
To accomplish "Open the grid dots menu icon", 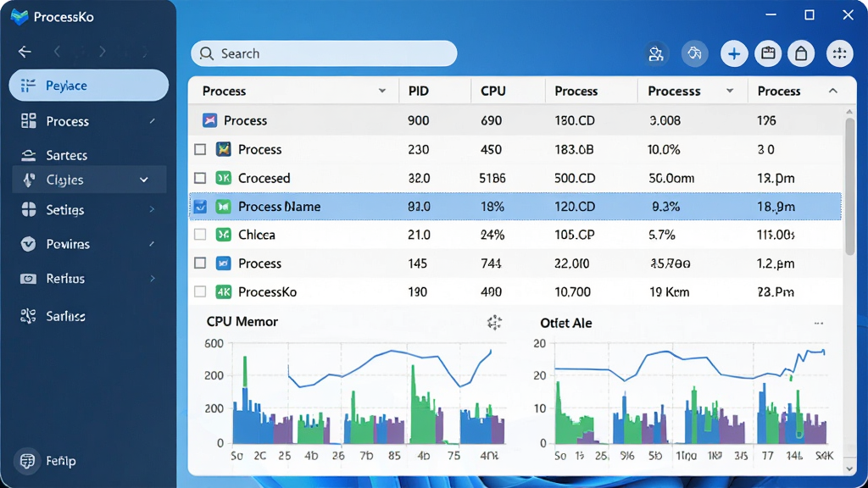I will [x=840, y=53].
